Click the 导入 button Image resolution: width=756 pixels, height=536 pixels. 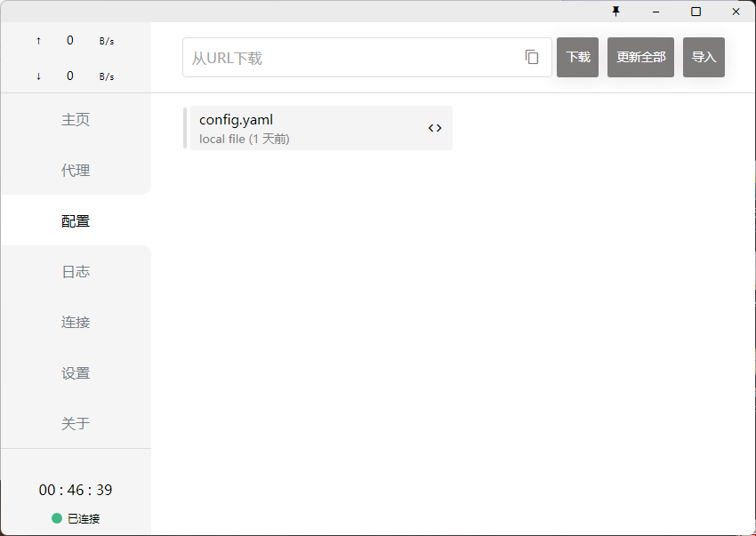(704, 57)
